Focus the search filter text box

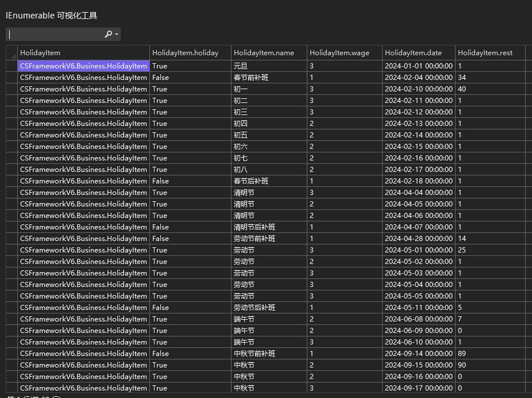tap(55, 35)
